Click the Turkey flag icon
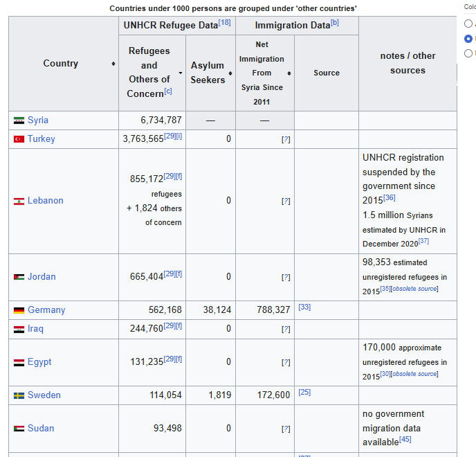The height and width of the screenshot is (457, 476). (19, 139)
